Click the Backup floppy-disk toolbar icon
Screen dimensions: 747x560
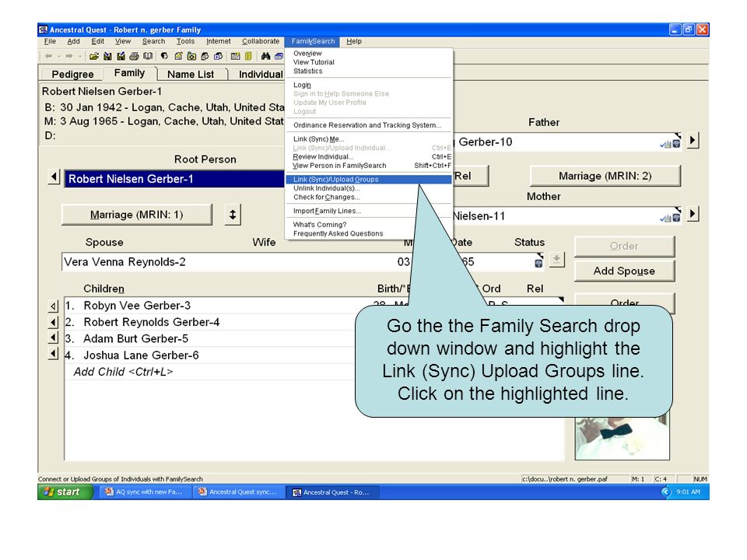pos(107,56)
